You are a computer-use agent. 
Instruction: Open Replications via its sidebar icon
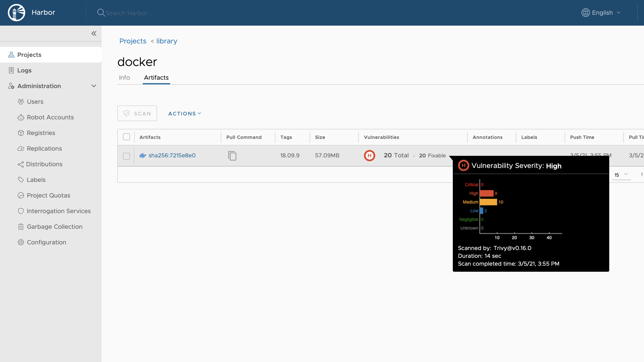21,148
